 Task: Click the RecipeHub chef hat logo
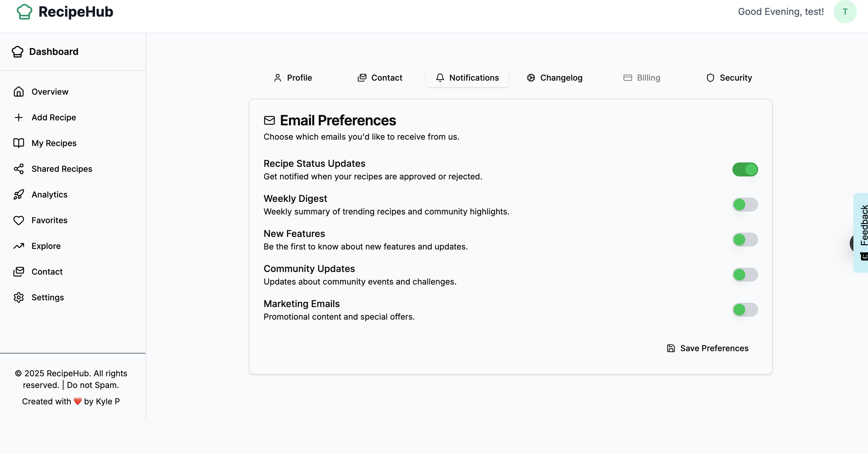[24, 12]
